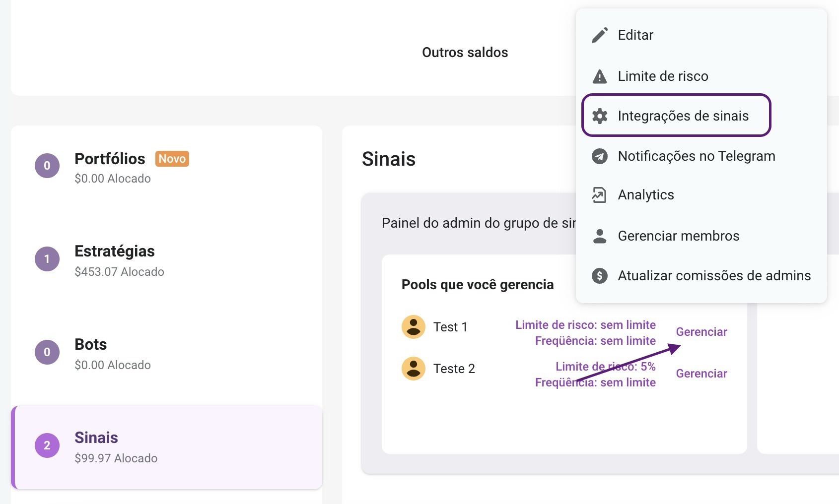Click the Portfólios count badge
The width and height of the screenshot is (839, 504).
pyautogui.click(x=47, y=166)
